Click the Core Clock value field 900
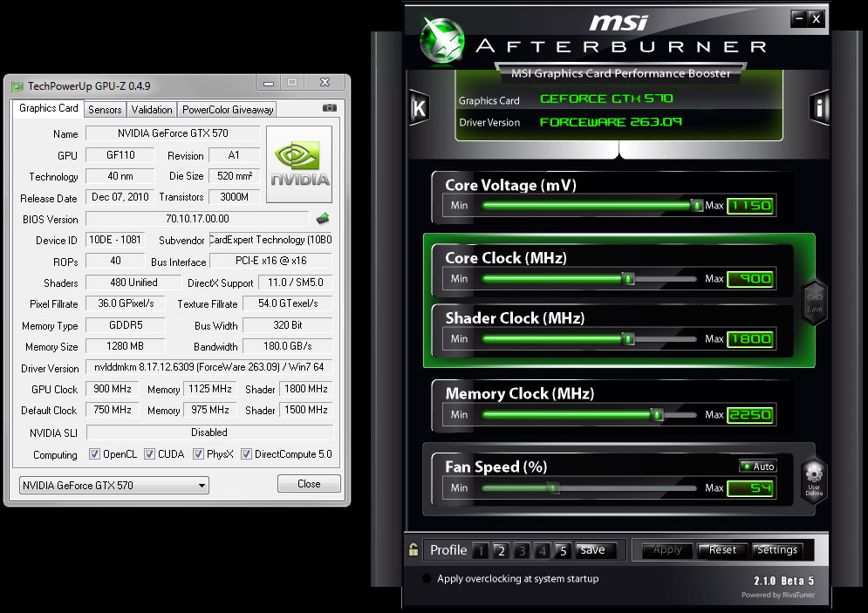The image size is (868, 613). click(x=750, y=279)
